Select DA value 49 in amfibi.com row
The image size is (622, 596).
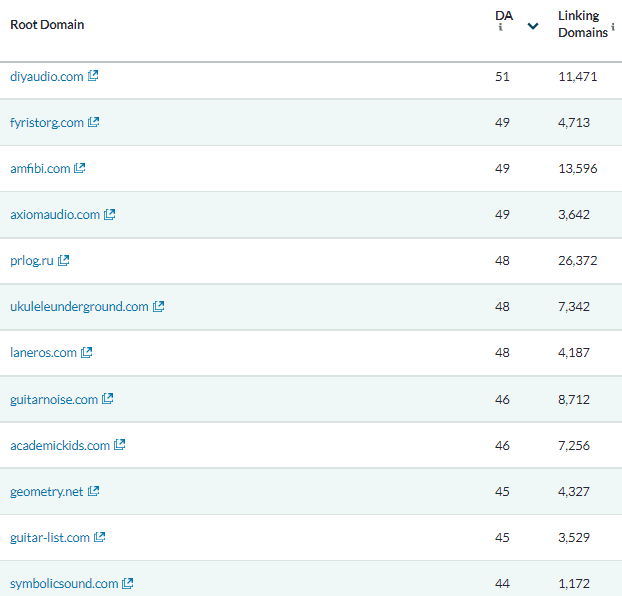[502, 168]
